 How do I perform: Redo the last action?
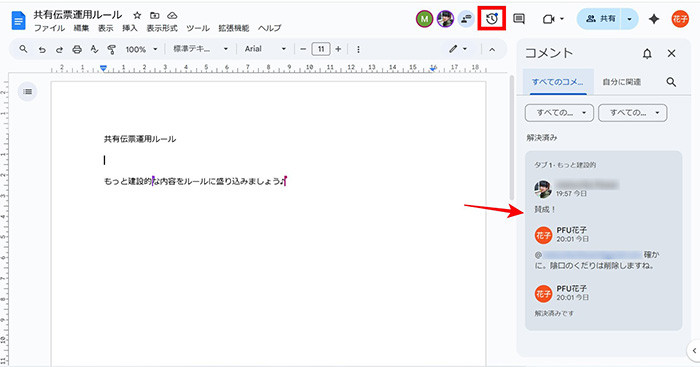59,49
